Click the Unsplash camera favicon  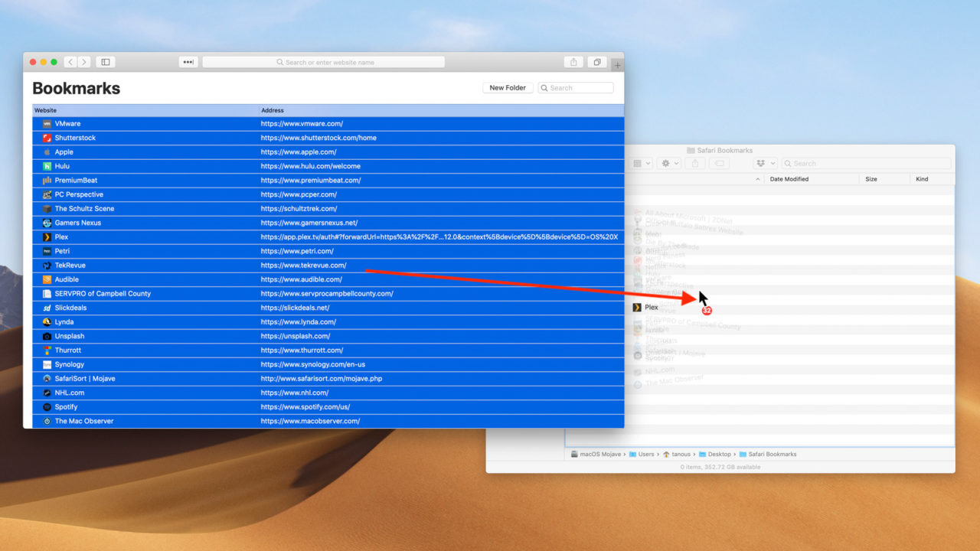47,336
